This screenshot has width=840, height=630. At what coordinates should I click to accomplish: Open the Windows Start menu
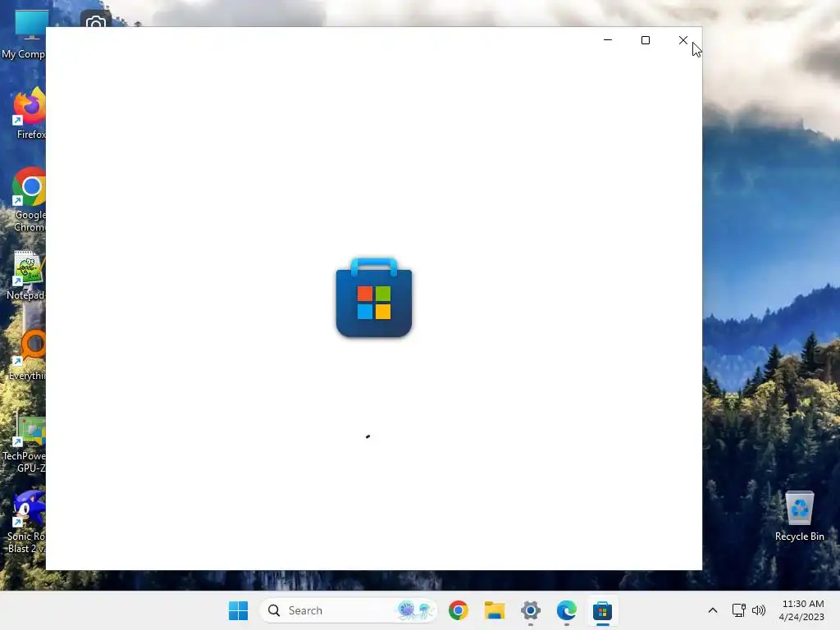238,610
